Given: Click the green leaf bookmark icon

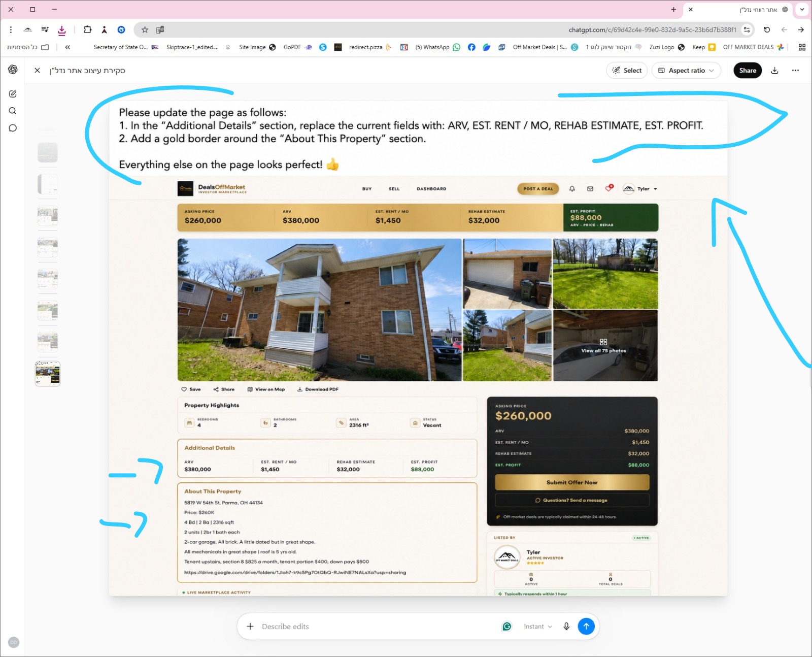Looking at the screenshot, I should coord(487,47).
